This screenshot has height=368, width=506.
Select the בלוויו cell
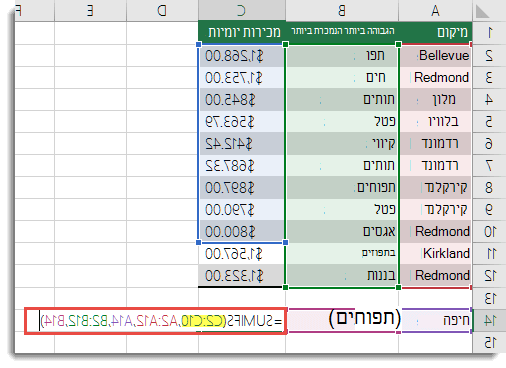[435, 121]
